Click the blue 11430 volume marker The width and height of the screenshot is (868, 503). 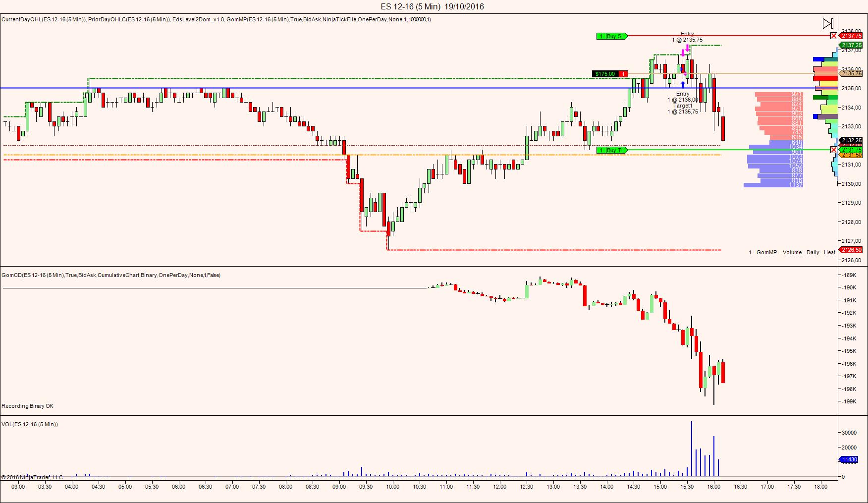click(x=850, y=460)
